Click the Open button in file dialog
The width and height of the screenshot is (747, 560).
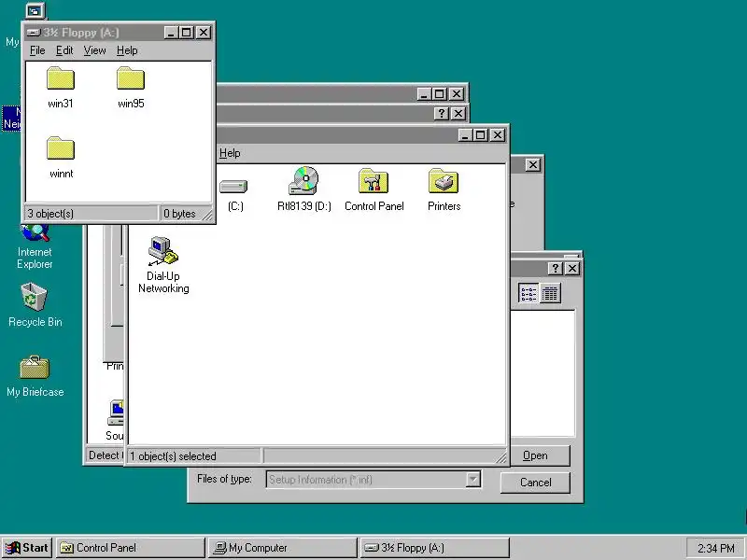(x=535, y=455)
